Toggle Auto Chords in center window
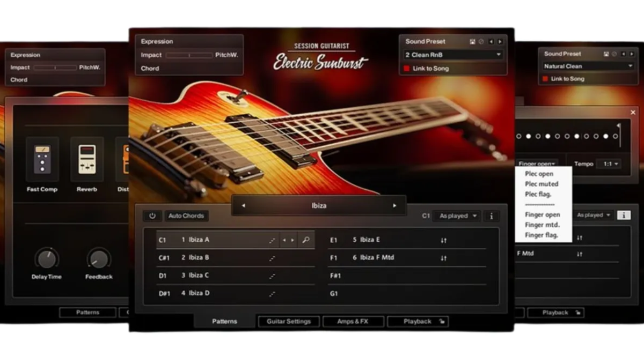Viewport: 644px width, 357px height. point(186,216)
